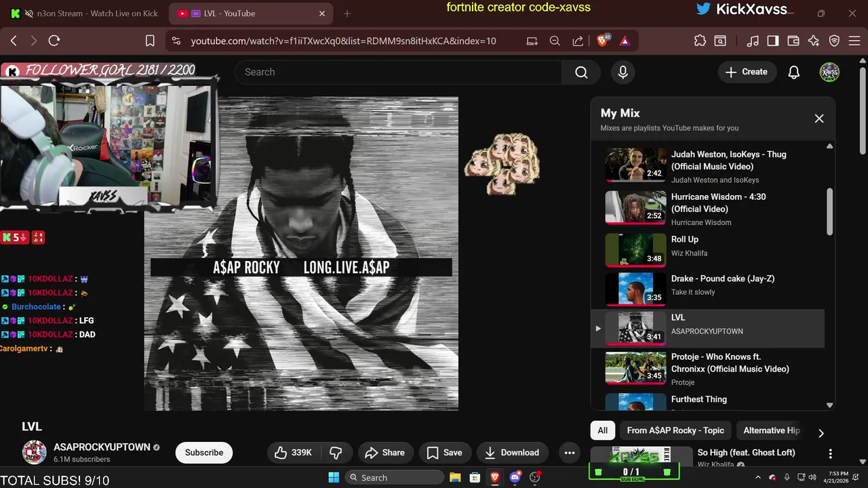
Task: Open the browser main hamburger menu
Action: pyautogui.click(x=854, y=41)
